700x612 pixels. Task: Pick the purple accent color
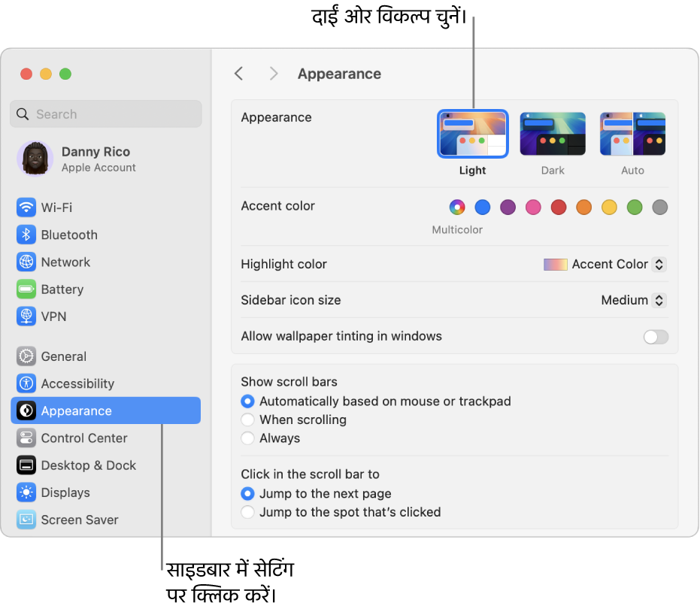click(x=508, y=207)
